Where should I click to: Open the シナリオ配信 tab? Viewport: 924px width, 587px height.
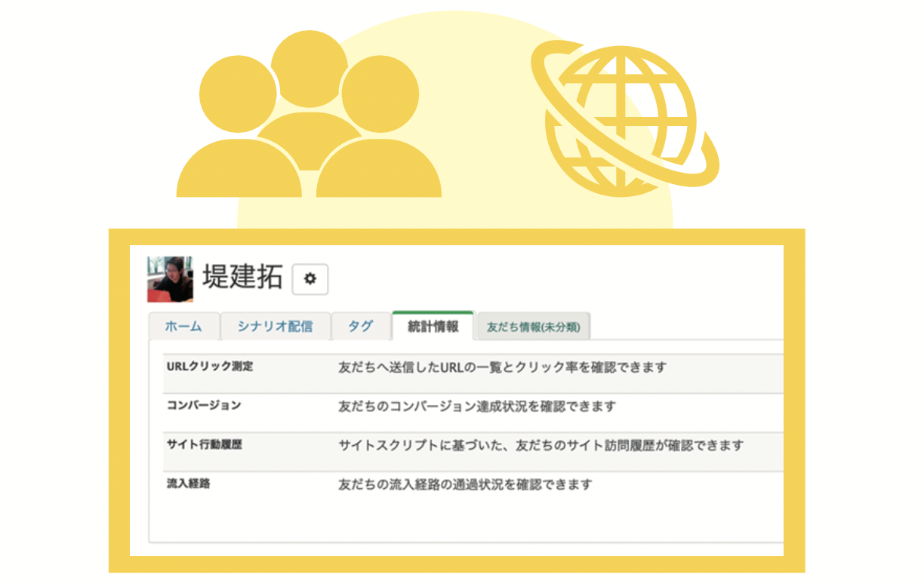(275, 327)
